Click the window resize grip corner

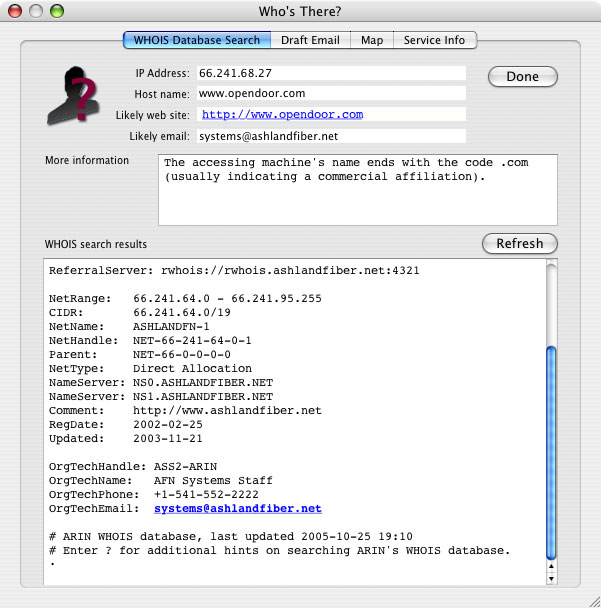[594, 601]
